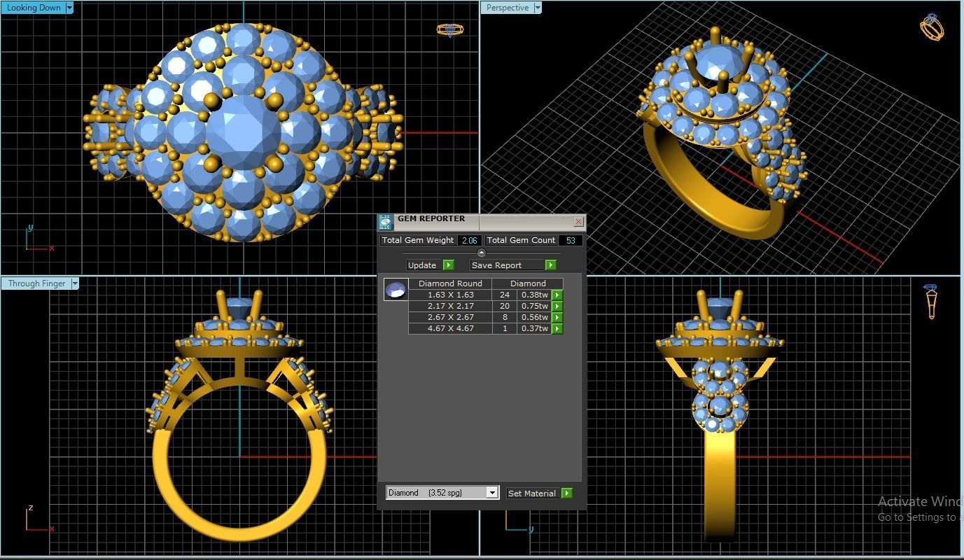Select the 2.17 X 2.17 size cell
964x560 pixels.
450,306
